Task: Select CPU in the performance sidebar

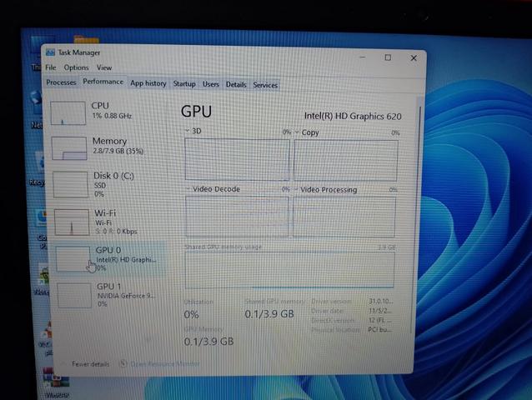Action: [x=106, y=112]
